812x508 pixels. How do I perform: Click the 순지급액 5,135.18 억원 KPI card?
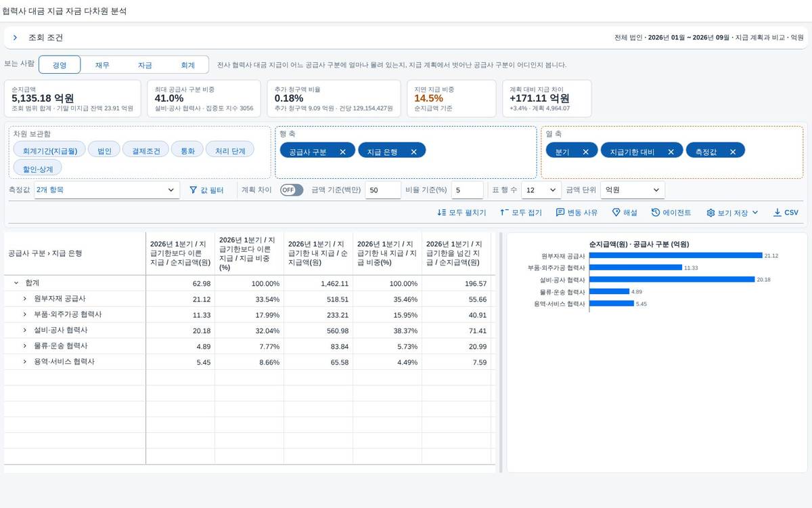pyautogui.click(x=72, y=98)
